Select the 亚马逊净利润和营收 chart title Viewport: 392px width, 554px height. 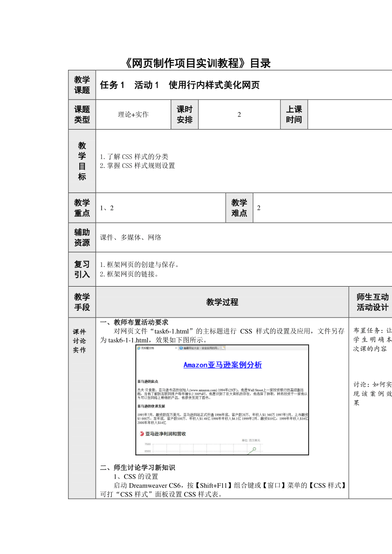(166, 434)
